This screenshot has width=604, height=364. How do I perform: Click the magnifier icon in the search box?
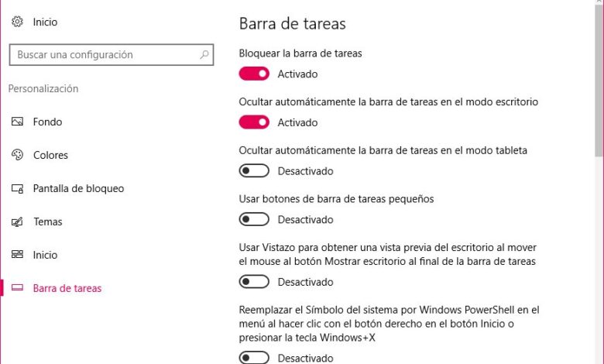point(204,55)
